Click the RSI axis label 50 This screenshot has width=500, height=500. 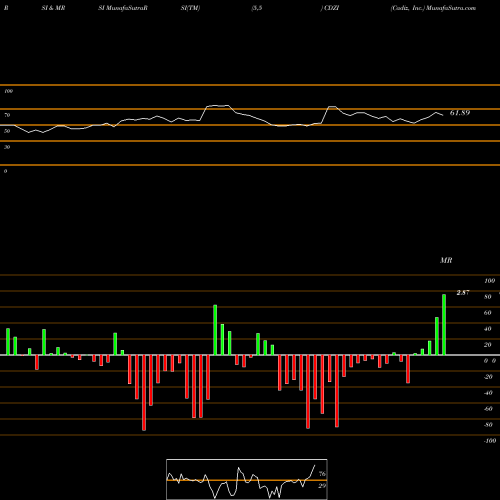pyautogui.click(x=7, y=131)
